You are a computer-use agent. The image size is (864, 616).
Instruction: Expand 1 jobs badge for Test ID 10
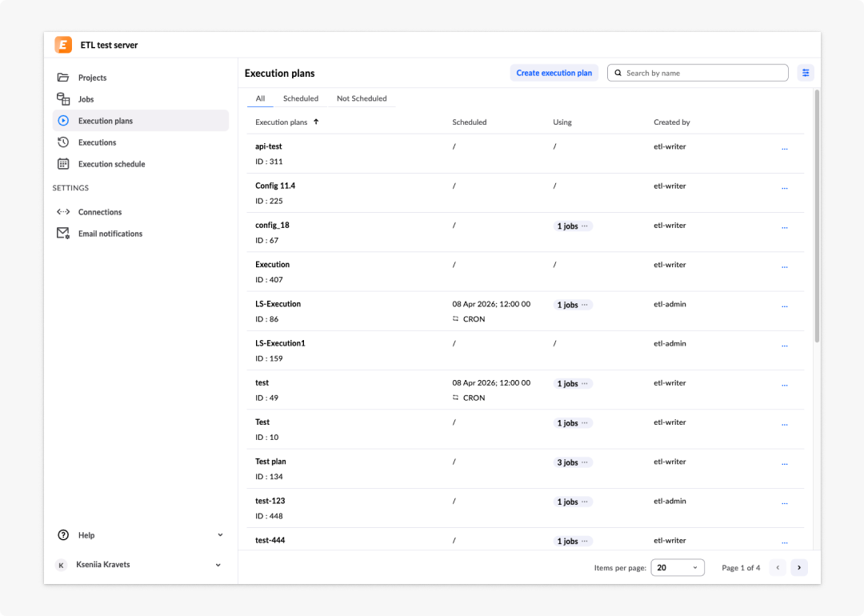(x=573, y=423)
